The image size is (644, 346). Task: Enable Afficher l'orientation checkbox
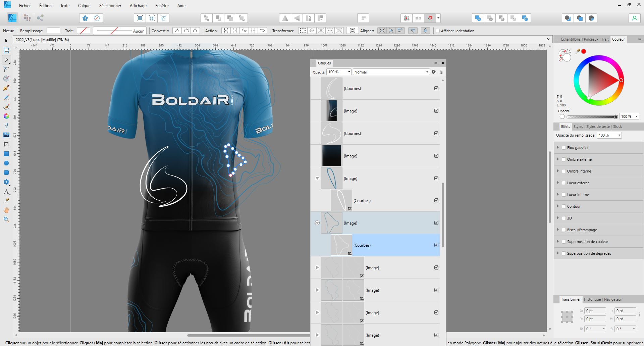(437, 31)
